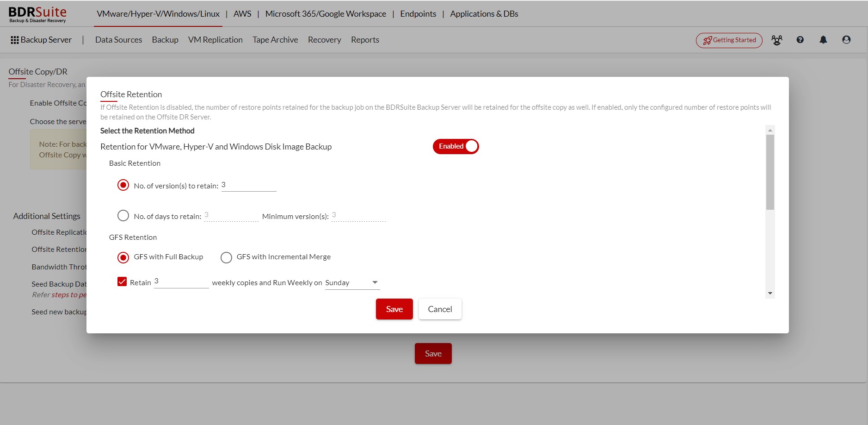Select GFS with Full Backup radio

click(x=123, y=257)
